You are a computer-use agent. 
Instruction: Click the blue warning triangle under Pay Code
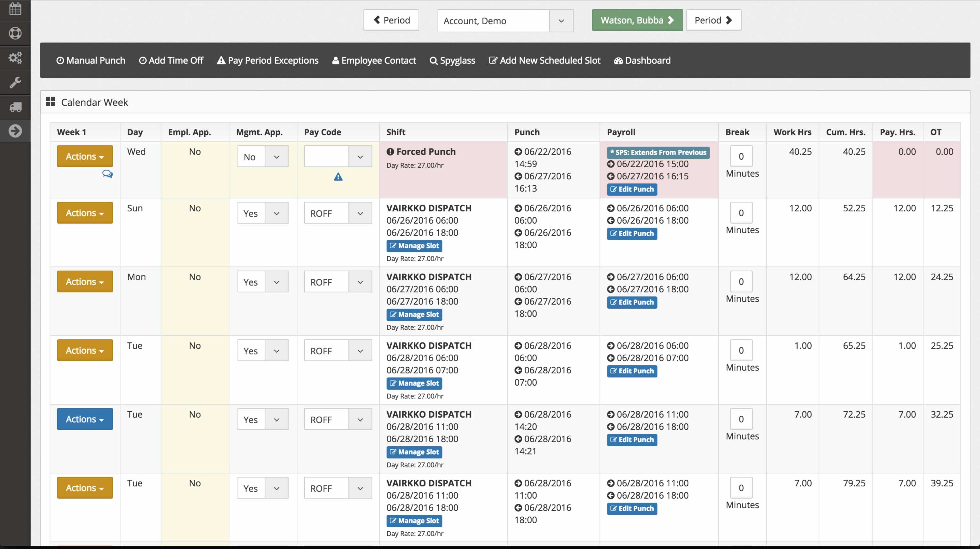point(338,177)
